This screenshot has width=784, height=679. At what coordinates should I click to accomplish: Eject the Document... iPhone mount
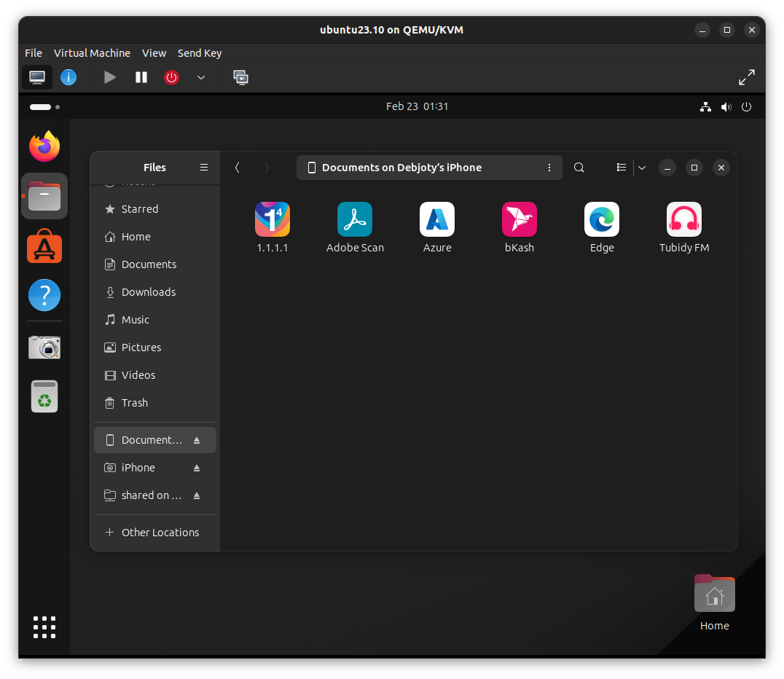coord(197,440)
